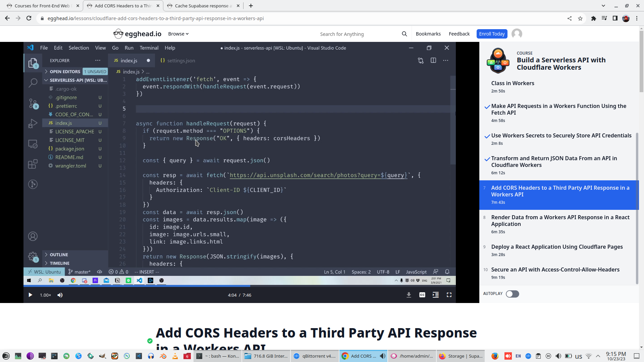644x362 pixels.
Task: Click the Enroll Today button
Action: (x=492, y=34)
